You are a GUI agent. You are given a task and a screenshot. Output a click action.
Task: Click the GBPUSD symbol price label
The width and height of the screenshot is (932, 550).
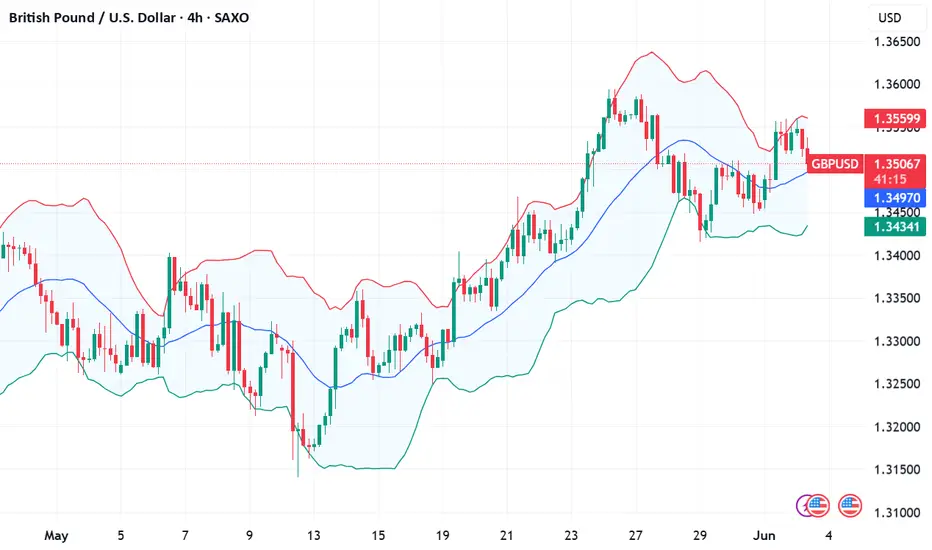pyautogui.click(x=835, y=164)
